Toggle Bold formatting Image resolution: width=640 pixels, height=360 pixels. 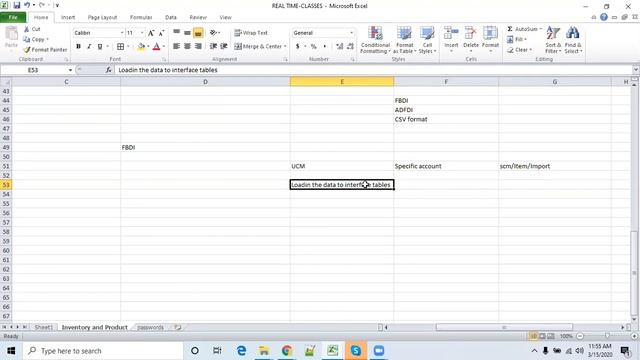point(78,47)
